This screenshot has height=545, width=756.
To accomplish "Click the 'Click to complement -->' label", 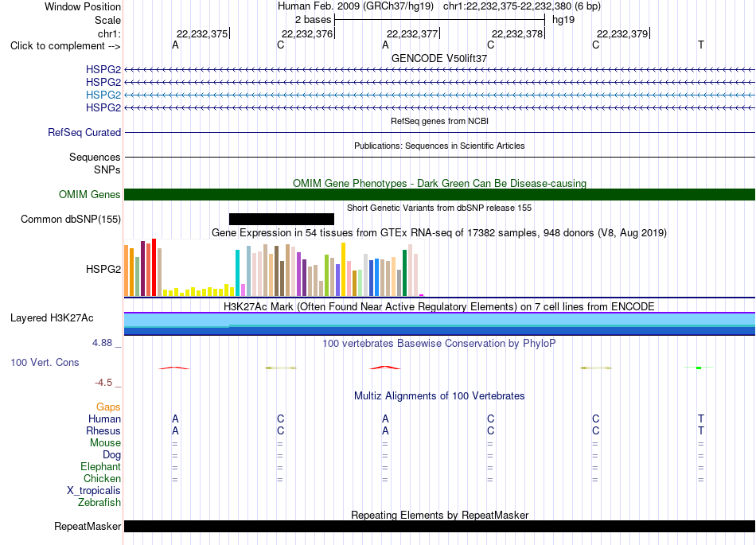I will click(x=65, y=46).
